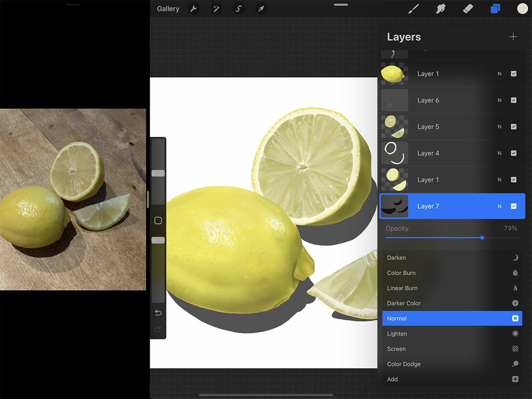Select the Eraser tool
532x399 pixels.
468,8
